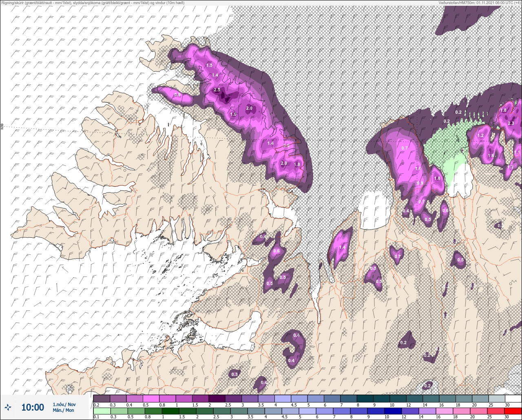This screenshot has width=522, height=420.
Task: Click the N66 latitude label on left edge
Action: (x=2, y=127)
